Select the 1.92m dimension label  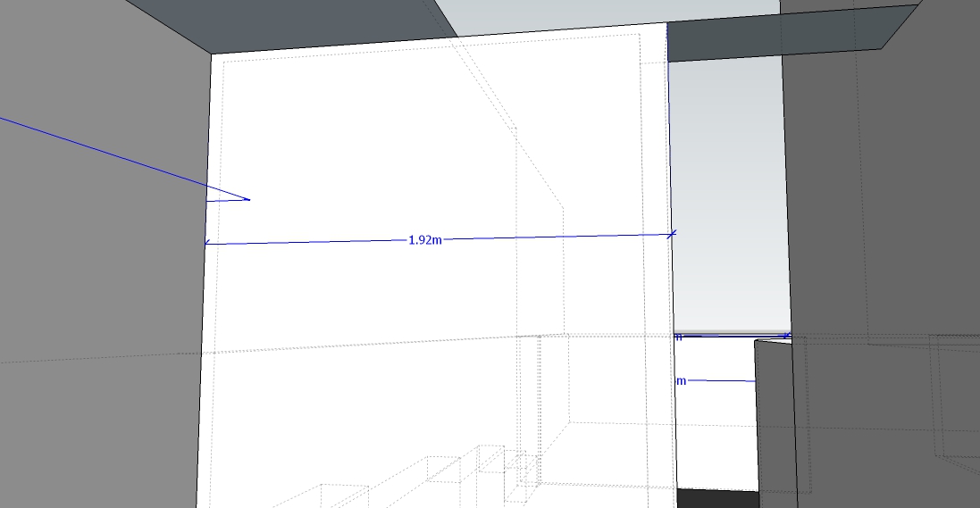424,240
